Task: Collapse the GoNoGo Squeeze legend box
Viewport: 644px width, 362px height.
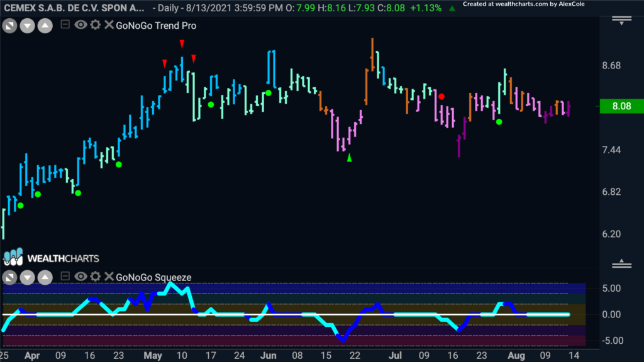Action: [65, 277]
